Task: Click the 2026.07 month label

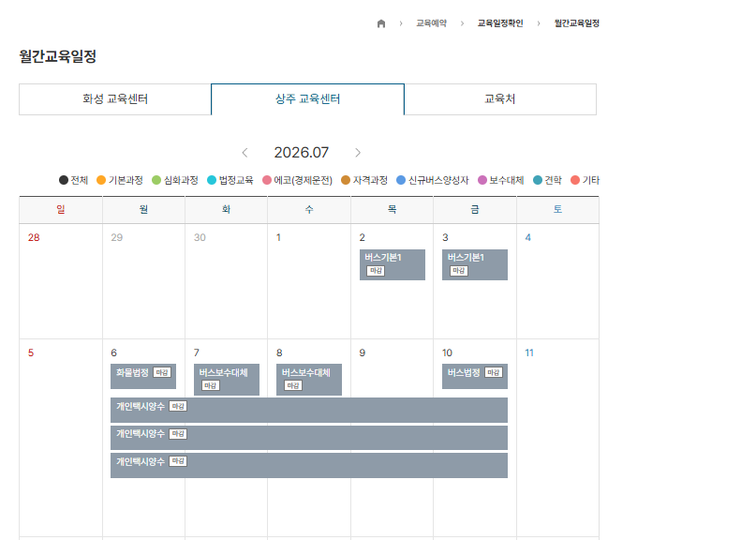Action: click(302, 153)
